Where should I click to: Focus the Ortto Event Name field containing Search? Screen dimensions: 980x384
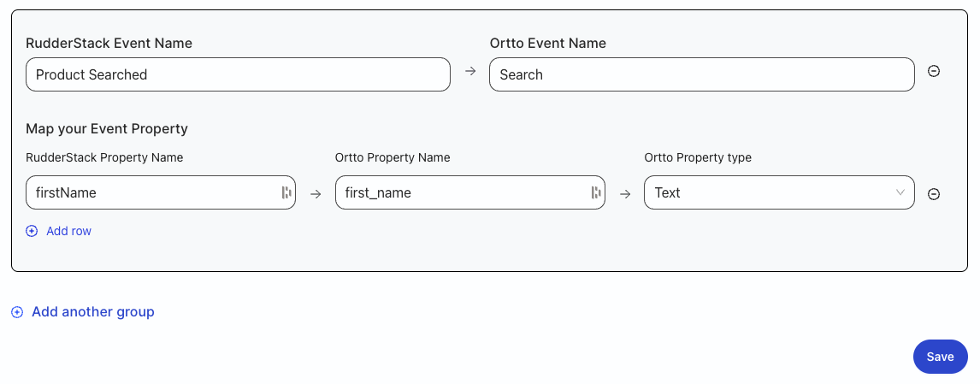[702, 74]
